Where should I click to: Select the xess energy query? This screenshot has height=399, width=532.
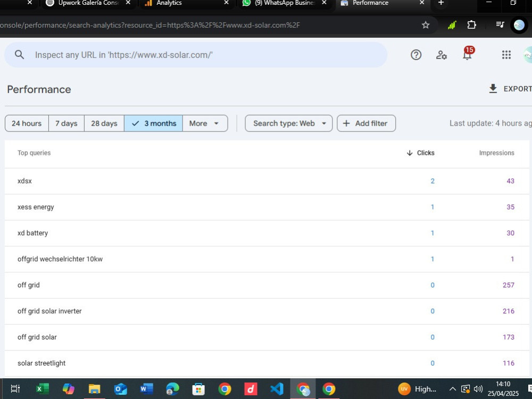pyautogui.click(x=267, y=207)
